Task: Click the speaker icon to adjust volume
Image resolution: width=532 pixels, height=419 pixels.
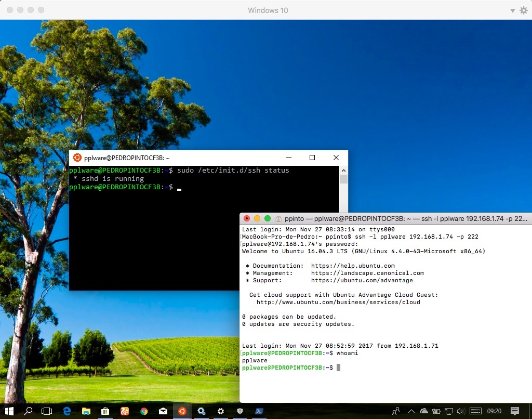Action: tap(460, 411)
